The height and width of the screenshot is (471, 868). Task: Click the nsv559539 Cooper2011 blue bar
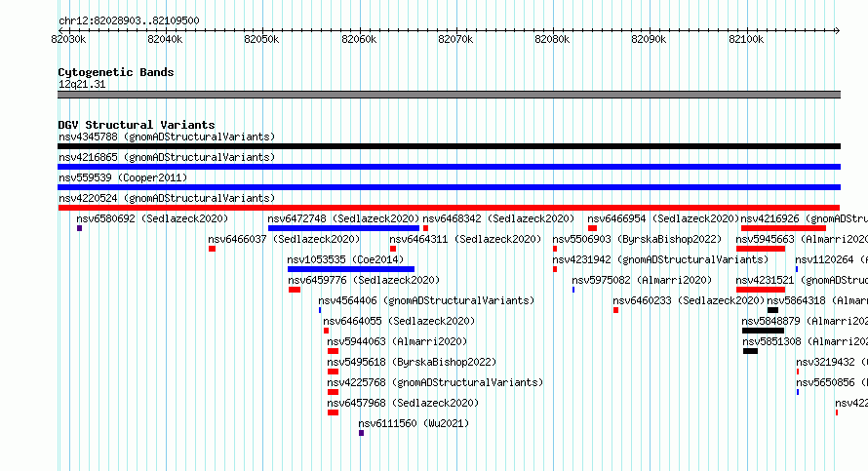449,187
